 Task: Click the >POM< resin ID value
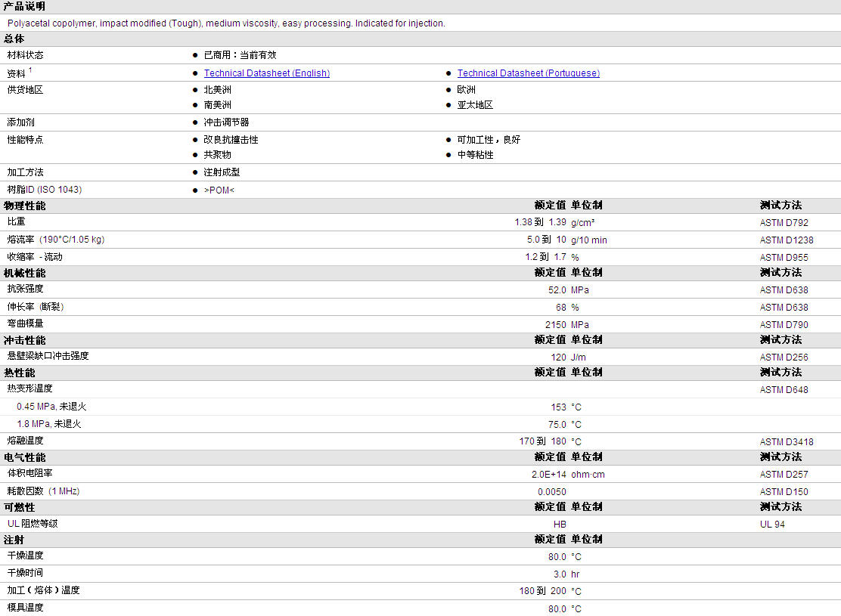click(x=219, y=190)
